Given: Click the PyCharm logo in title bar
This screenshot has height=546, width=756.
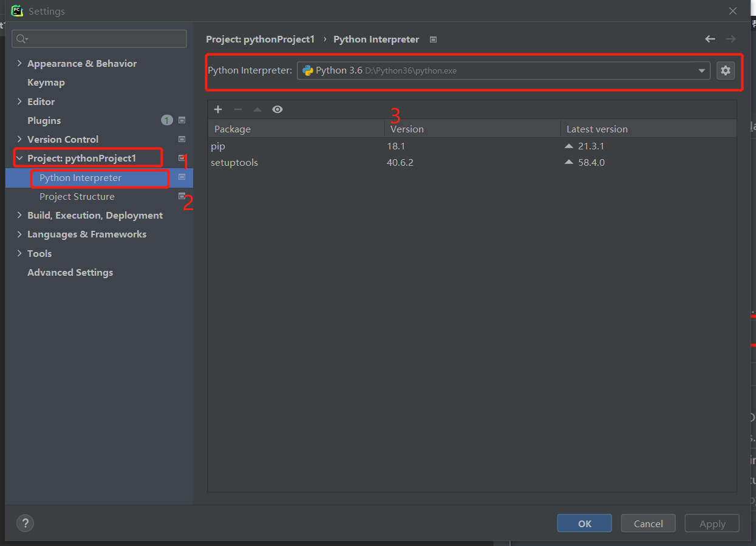Looking at the screenshot, I should pos(17,10).
